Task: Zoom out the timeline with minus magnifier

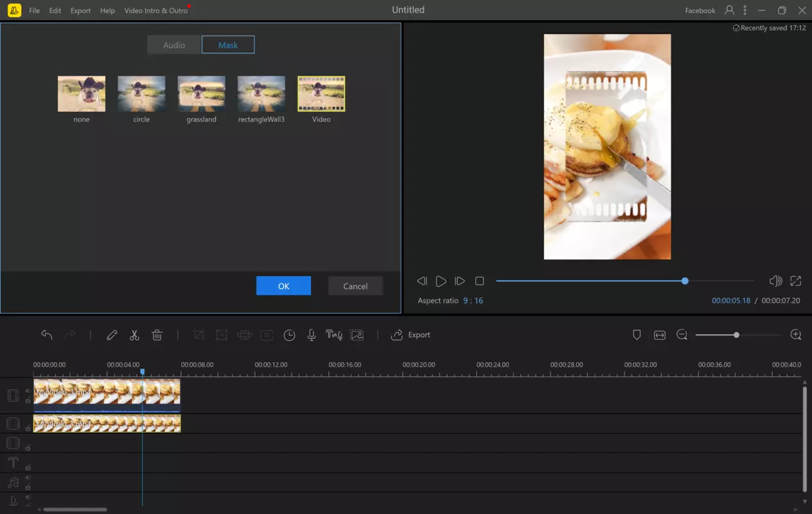Action: coord(682,335)
